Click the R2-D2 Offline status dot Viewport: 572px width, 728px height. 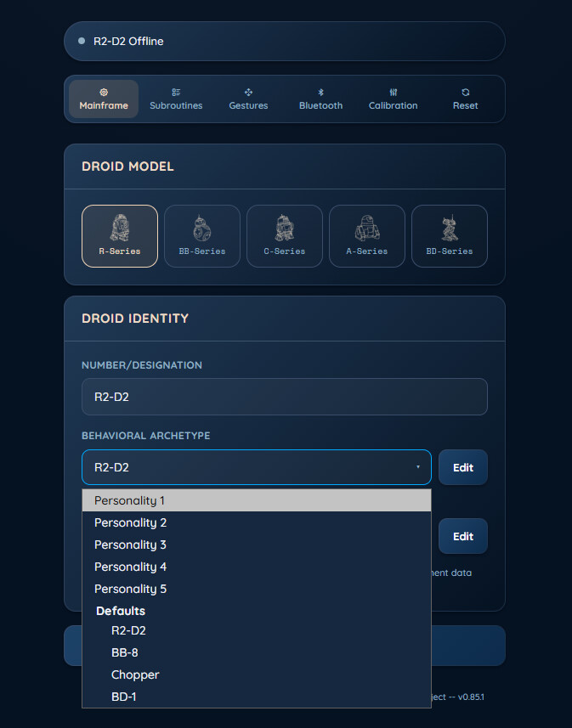click(x=82, y=41)
